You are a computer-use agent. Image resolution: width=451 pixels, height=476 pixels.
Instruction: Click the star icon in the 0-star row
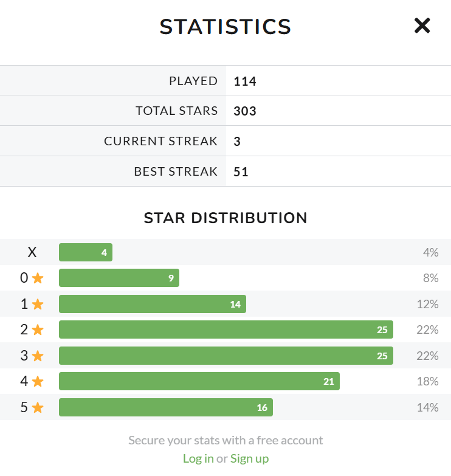[38, 278]
